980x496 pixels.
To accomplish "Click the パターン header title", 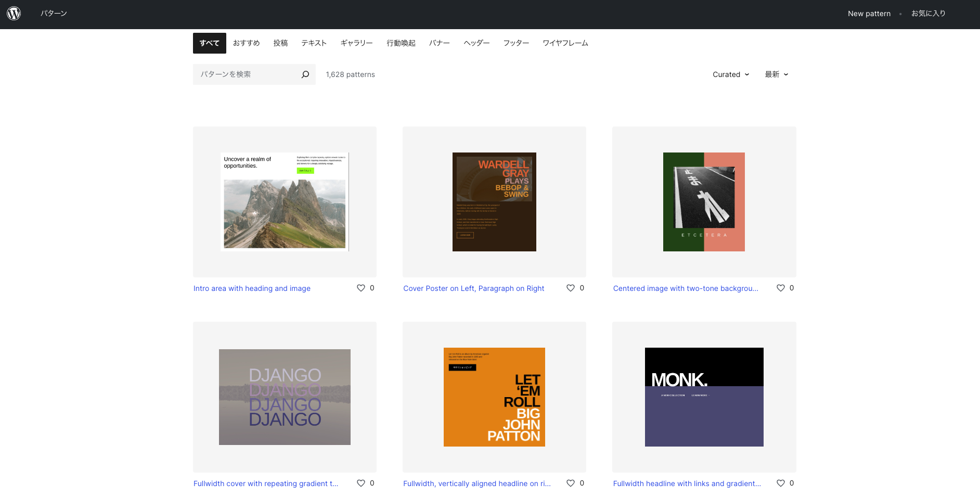I will coord(54,14).
